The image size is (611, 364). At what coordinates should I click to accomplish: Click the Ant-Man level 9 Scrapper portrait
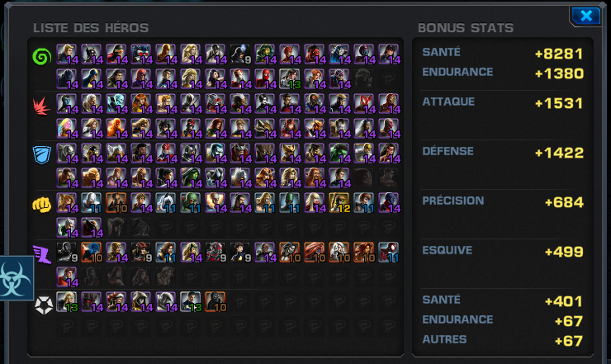tap(216, 253)
